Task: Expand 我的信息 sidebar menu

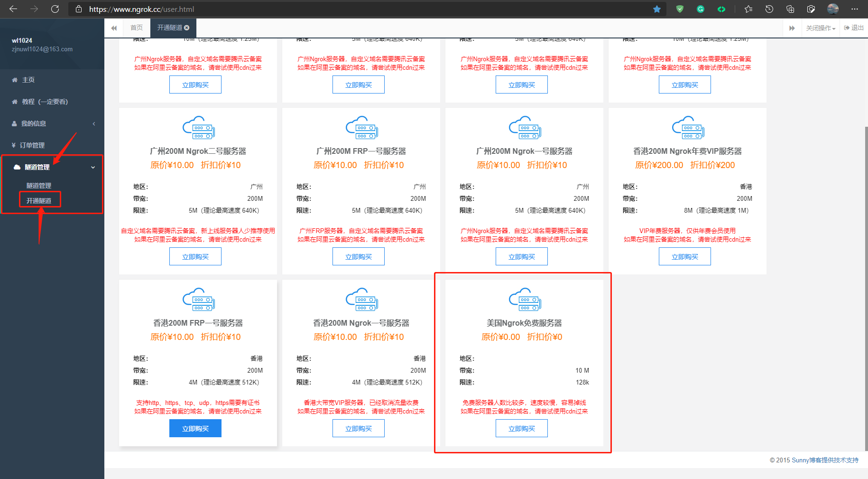Action: [52, 123]
